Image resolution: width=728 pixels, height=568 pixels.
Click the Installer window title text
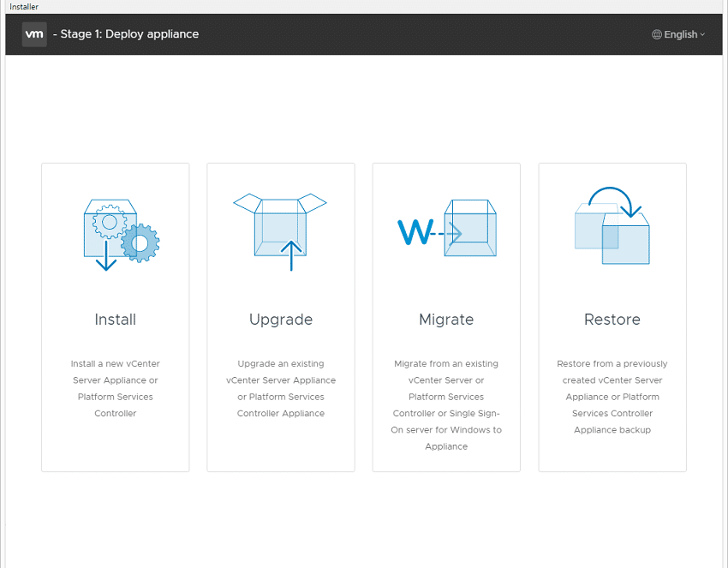pyautogui.click(x=24, y=7)
